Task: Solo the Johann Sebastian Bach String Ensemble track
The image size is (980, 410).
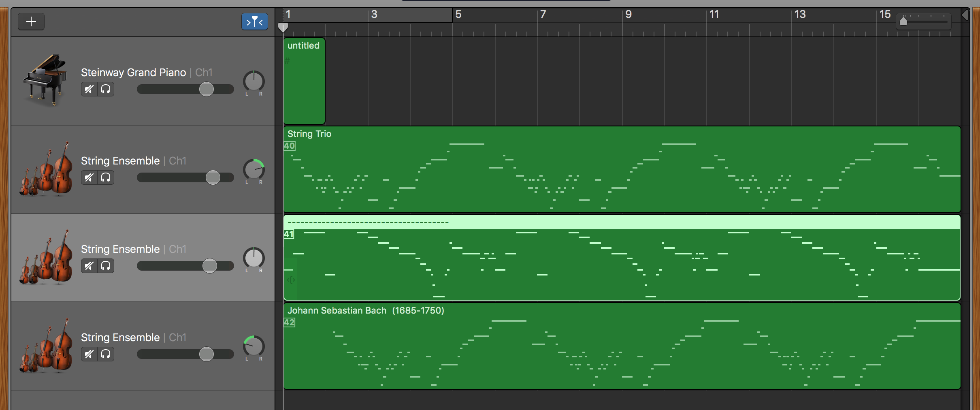Action: coord(106,354)
